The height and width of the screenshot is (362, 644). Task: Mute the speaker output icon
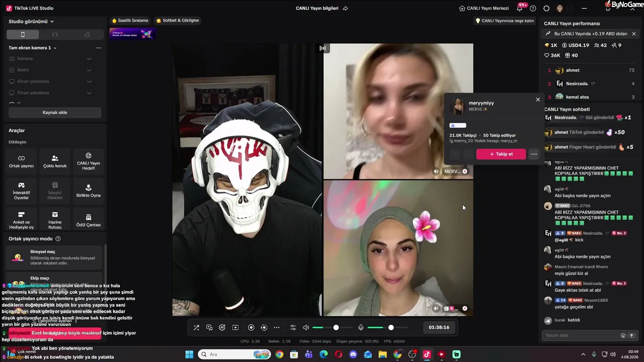(306, 327)
